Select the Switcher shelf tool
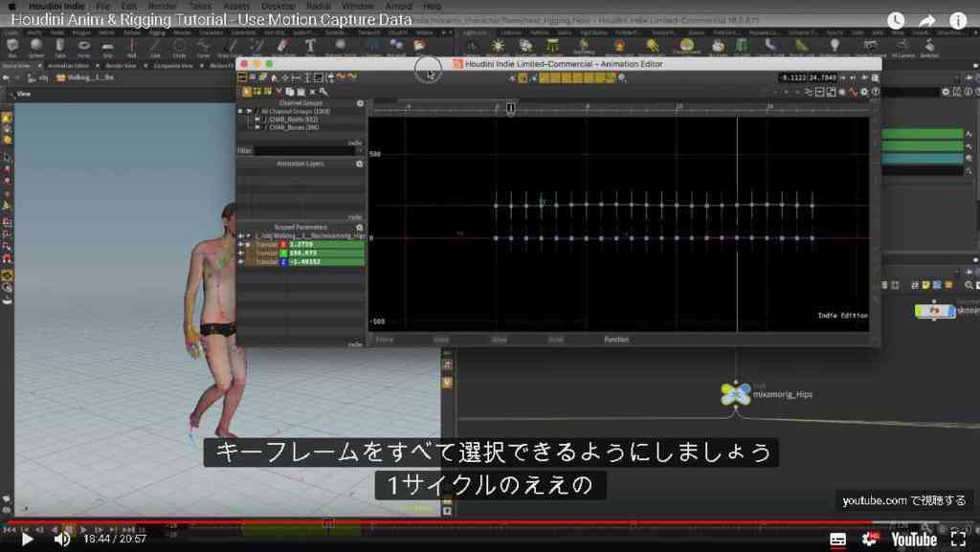This screenshot has width=980, height=552. point(929,46)
